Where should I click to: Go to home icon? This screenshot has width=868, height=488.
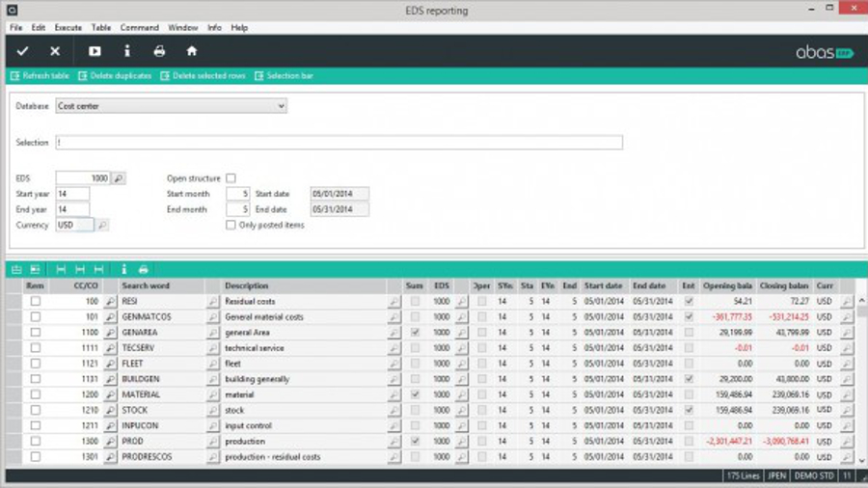pyautogui.click(x=192, y=51)
